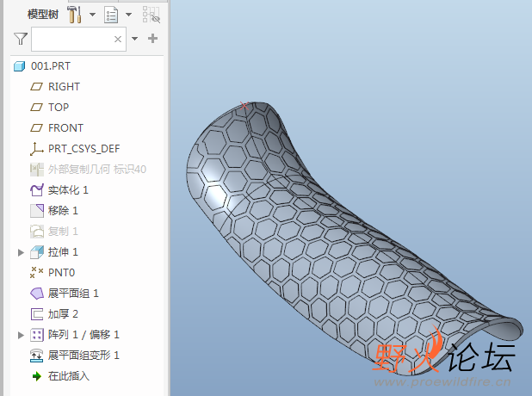Select 001.PRT in the model tree
The height and width of the screenshot is (396, 532).
[51, 65]
